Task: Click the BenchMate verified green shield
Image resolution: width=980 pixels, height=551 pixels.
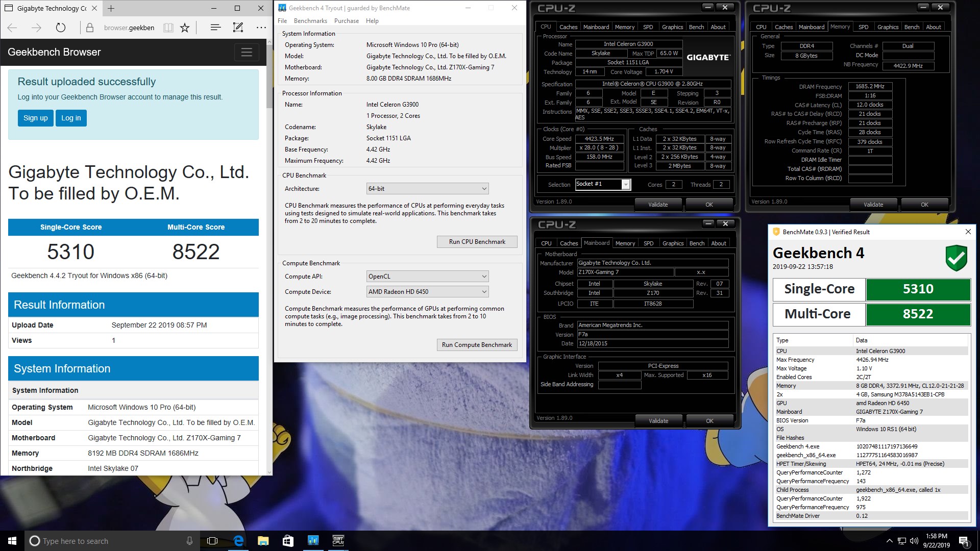Action: coord(956,258)
